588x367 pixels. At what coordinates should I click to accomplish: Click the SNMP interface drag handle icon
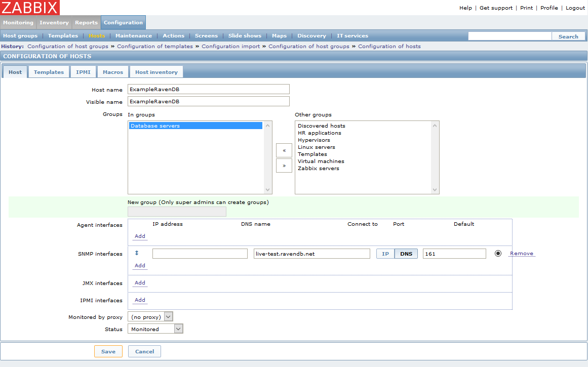tap(137, 253)
